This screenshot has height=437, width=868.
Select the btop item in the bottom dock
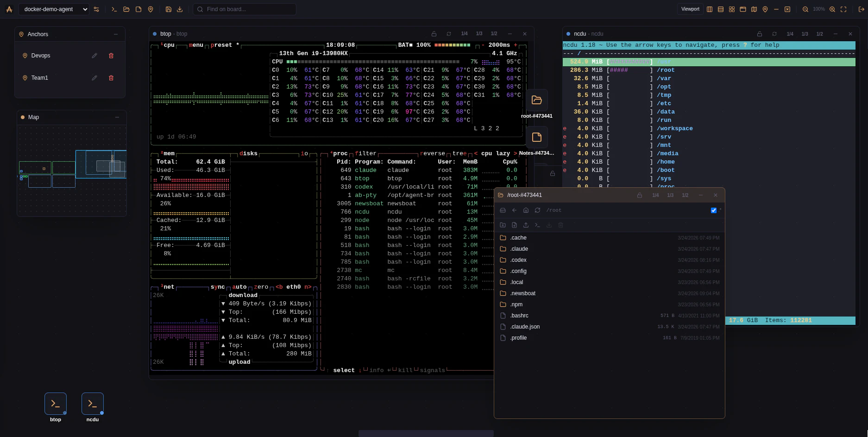tap(56, 404)
